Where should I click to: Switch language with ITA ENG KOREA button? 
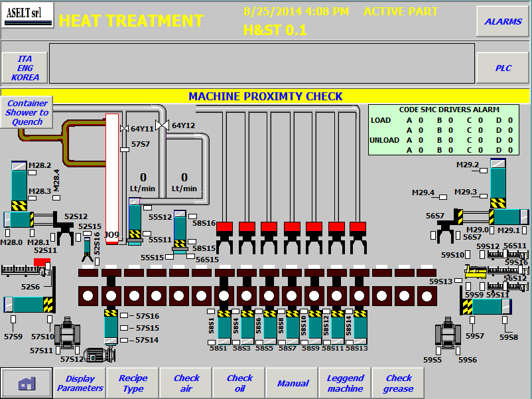(25, 68)
